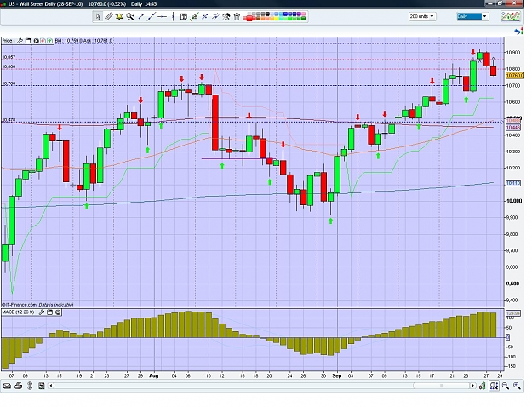Click the 10,700 level label on left

9,83
